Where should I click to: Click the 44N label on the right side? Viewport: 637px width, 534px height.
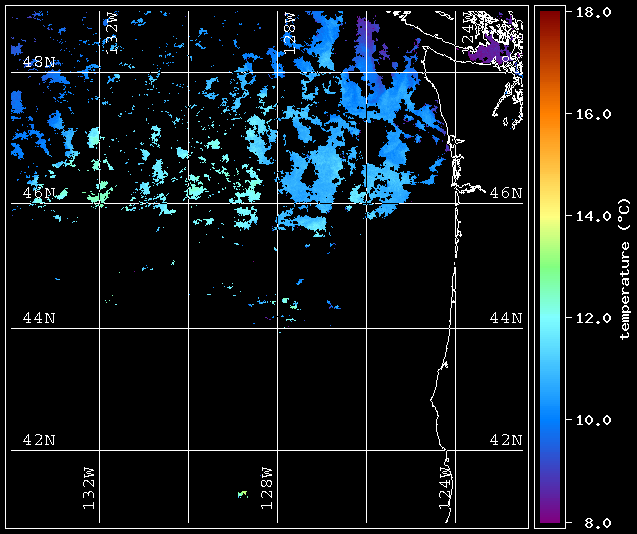[506, 318]
